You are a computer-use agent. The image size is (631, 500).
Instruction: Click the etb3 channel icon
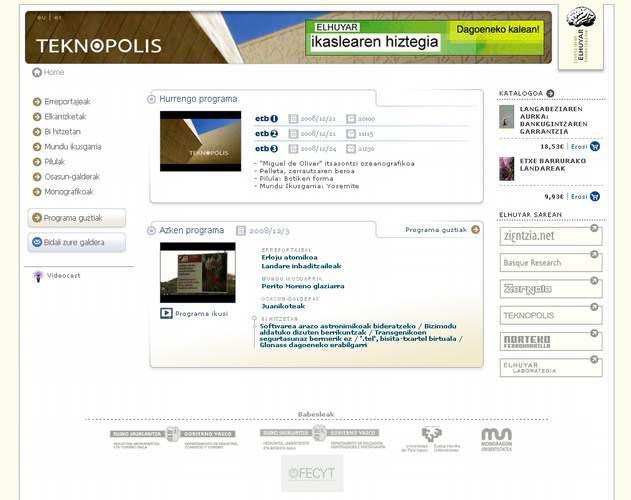tap(266, 149)
